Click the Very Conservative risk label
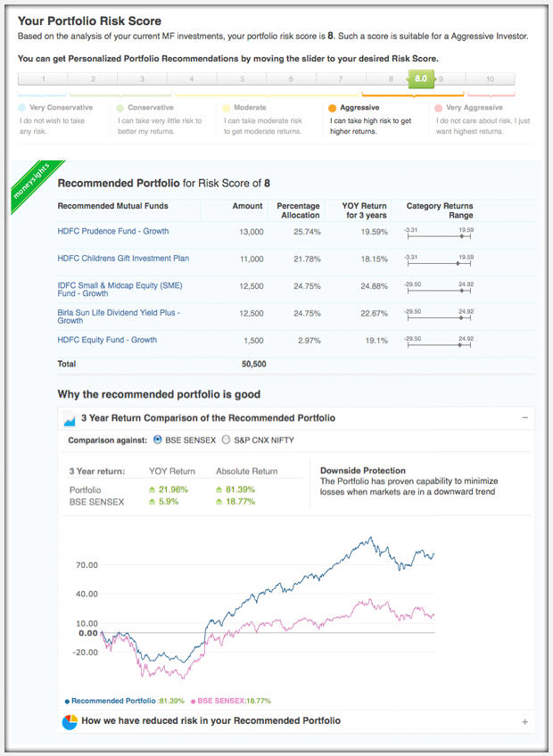 click(61, 108)
